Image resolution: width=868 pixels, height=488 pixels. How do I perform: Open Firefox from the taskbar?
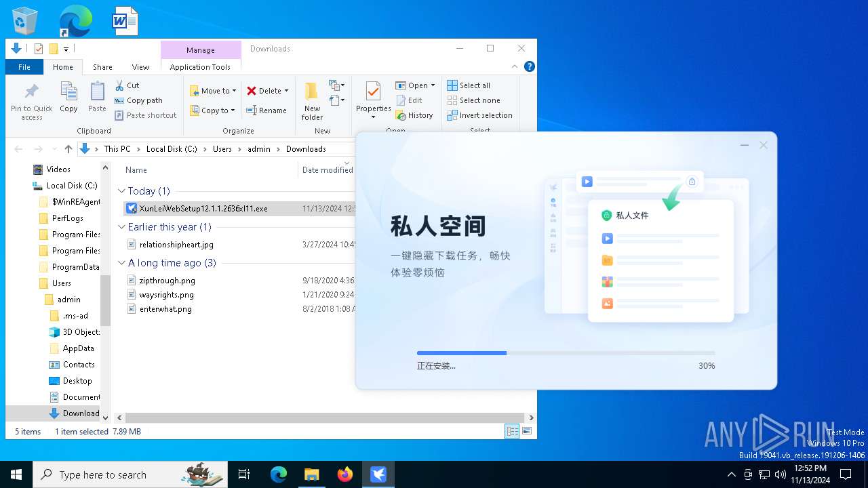click(345, 474)
